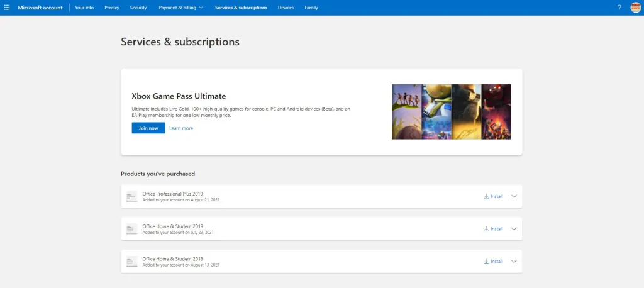Click the Join now button
Screen dimensions: 644x288
click(x=148, y=128)
